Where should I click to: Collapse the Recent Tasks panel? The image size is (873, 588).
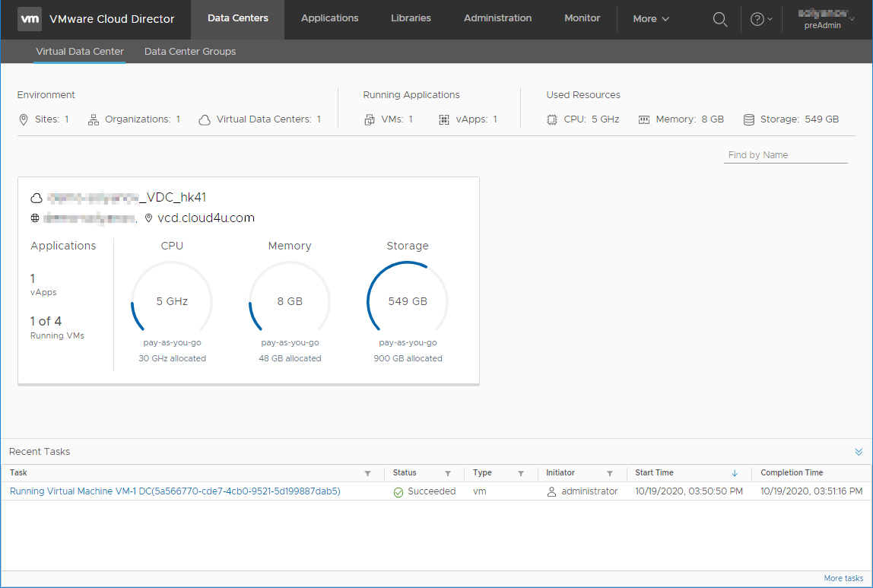859,452
